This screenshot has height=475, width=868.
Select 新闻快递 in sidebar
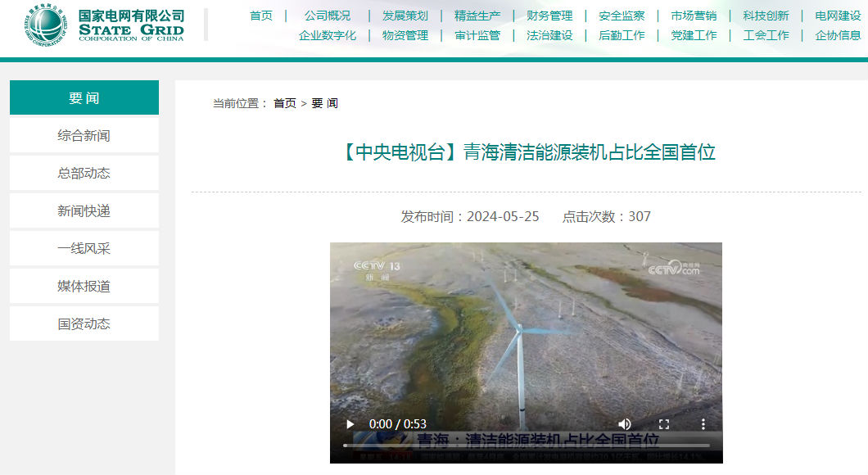pos(84,210)
